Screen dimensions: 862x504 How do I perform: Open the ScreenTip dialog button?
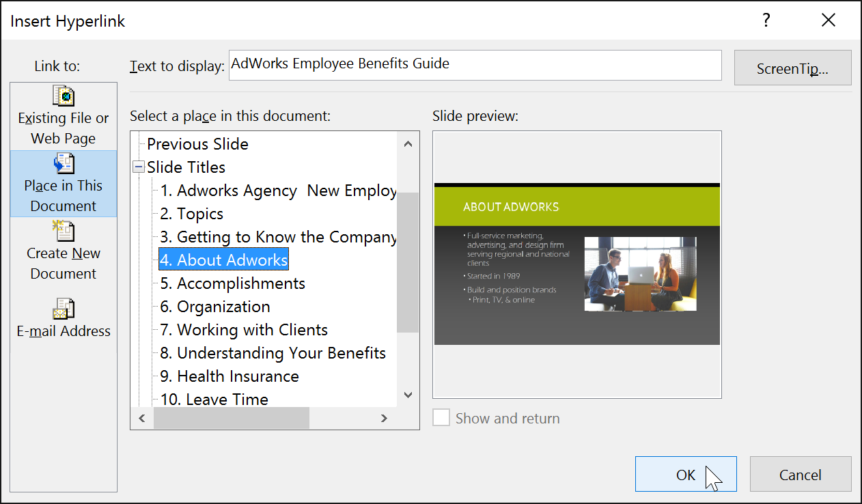click(792, 68)
